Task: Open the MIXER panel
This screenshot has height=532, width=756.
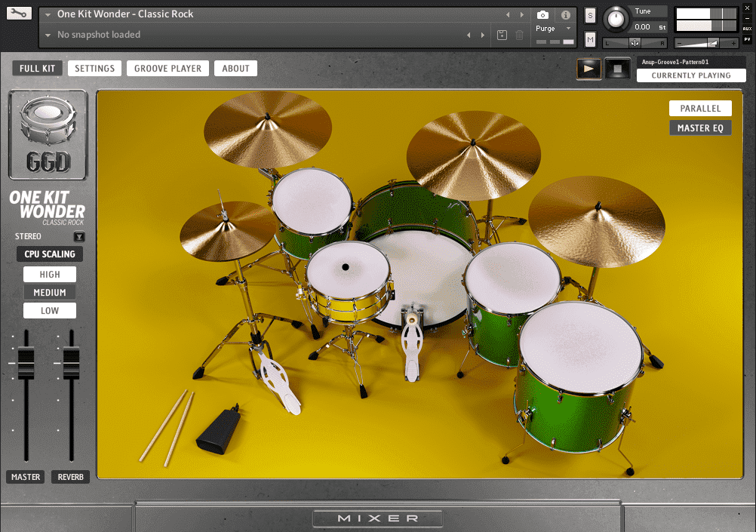Action: (377, 518)
